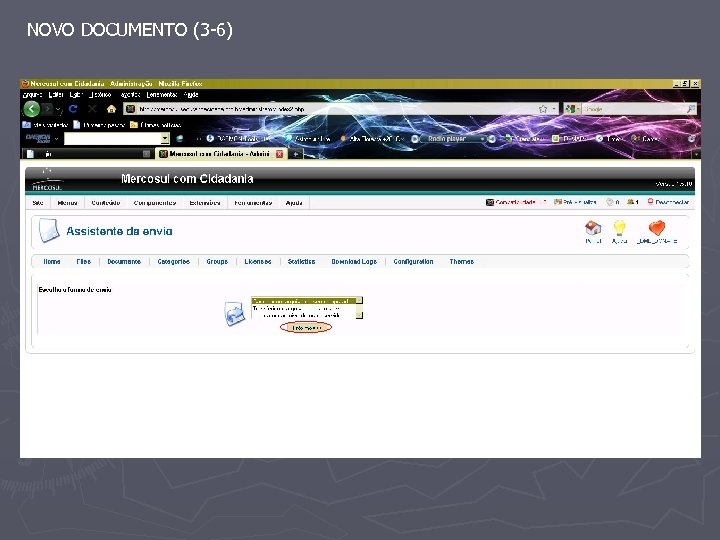Open the Download Logs submenu link
The width and height of the screenshot is (720, 540).
coord(354,262)
